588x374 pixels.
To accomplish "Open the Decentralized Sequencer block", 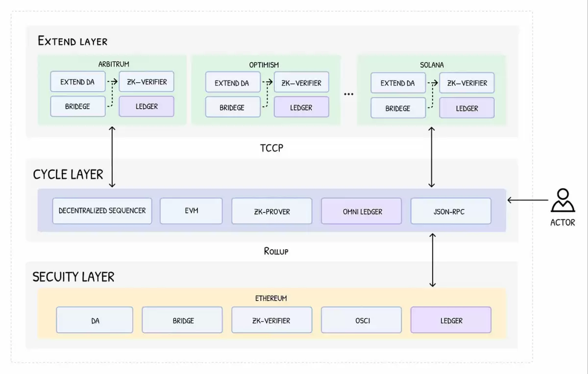I will tap(101, 210).
